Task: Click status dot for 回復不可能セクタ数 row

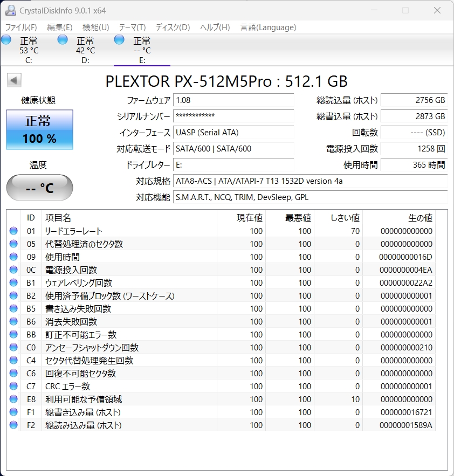Action: [x=13, y=373]
